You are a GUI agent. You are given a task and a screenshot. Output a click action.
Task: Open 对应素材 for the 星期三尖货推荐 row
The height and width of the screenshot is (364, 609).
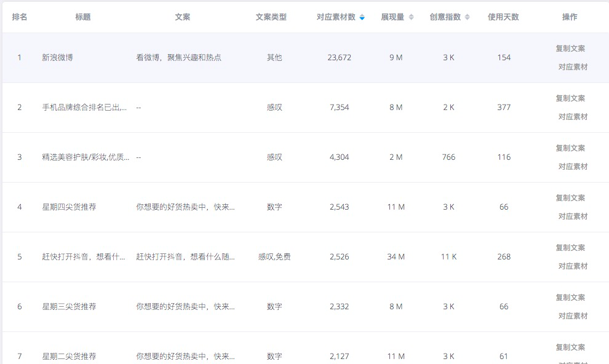point(573,316)
